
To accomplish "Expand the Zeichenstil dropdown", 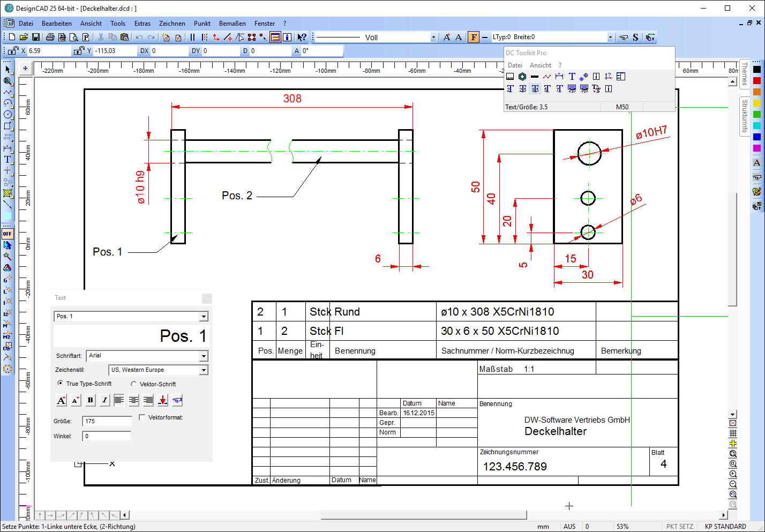I will click(204, 370).
